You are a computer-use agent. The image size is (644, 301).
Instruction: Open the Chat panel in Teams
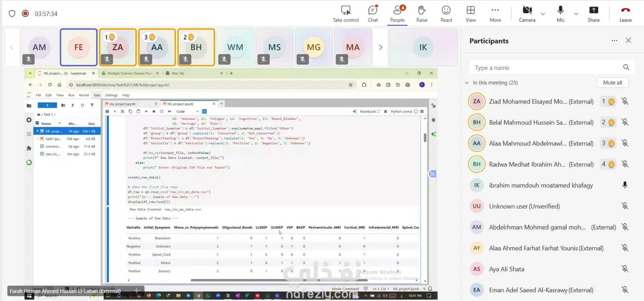[373, 14]
